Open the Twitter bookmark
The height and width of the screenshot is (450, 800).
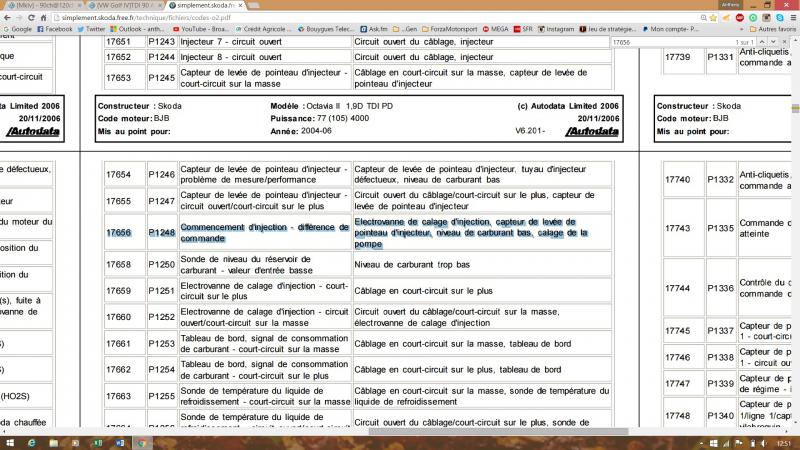pyautogui.click(x=91, y=29)
